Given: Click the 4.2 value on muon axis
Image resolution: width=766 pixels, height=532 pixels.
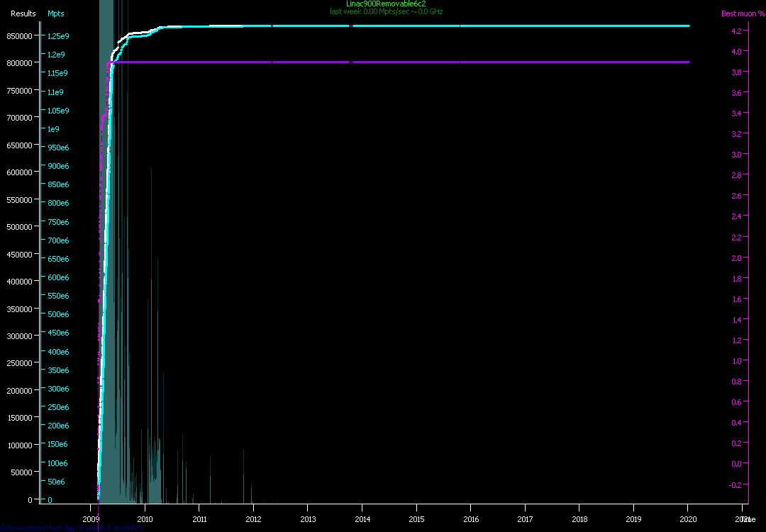Looking at the screenshot, I should tap(736, 31).
